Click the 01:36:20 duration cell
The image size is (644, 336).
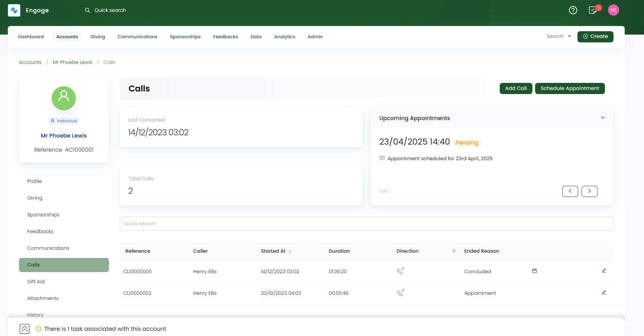click(338, 272)
